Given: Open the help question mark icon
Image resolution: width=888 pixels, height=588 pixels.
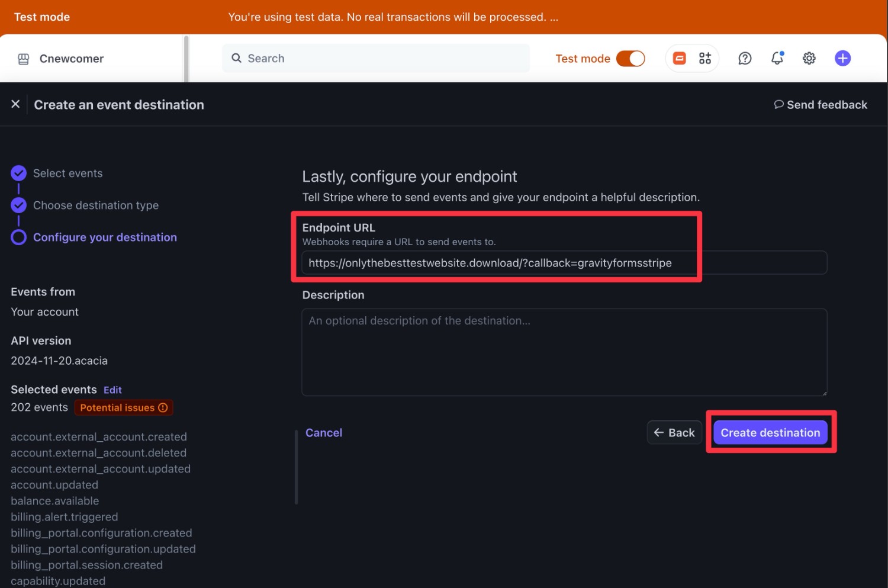Looking at the screenshot, I should [x=745, y=58].
